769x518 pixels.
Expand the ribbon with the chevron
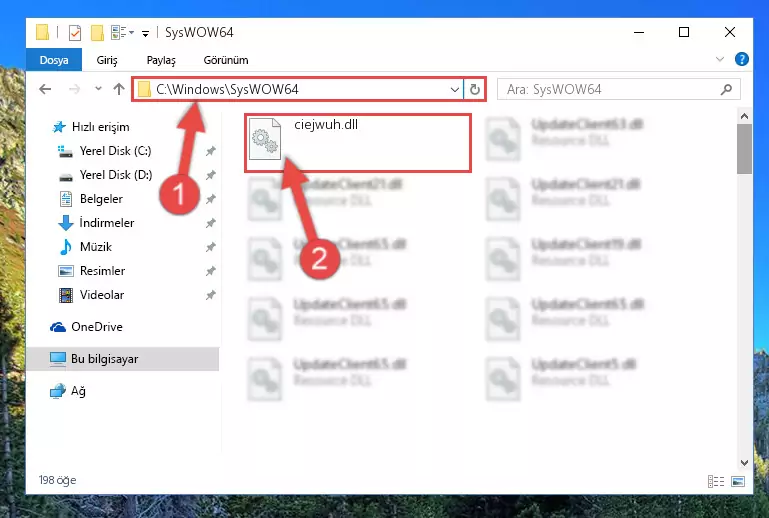pyautogui.click(x=719, y=59)
